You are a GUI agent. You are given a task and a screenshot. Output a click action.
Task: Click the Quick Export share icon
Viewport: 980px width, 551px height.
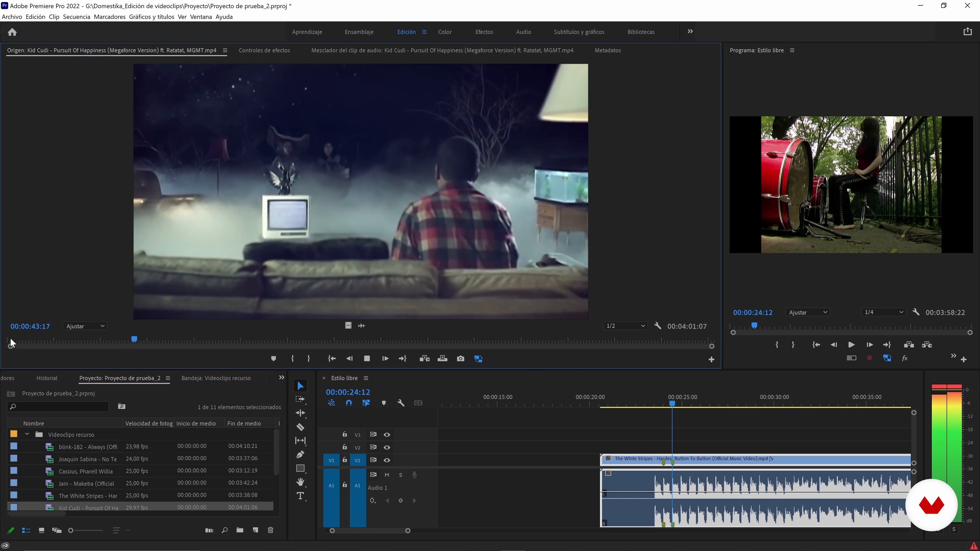pos(967,32)
